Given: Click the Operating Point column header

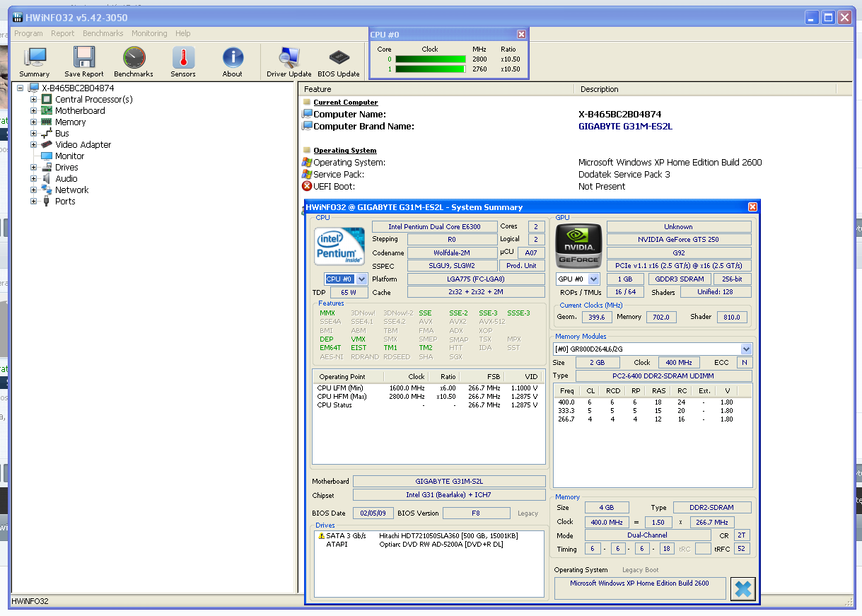Looking at the screenshot, I should (349, 377).
